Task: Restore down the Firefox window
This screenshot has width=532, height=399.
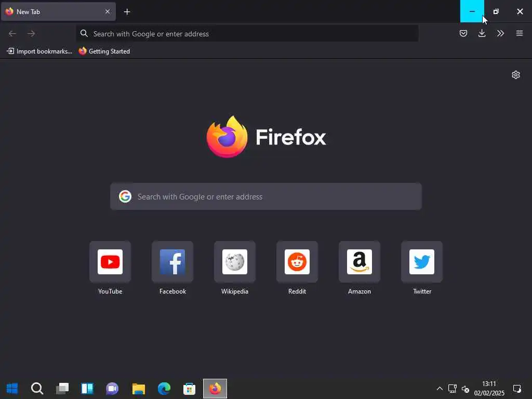Action: [x=496, y=11]
